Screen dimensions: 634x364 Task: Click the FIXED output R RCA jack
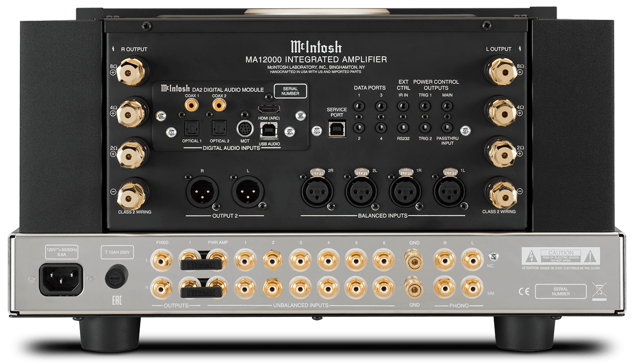(162, 287)
